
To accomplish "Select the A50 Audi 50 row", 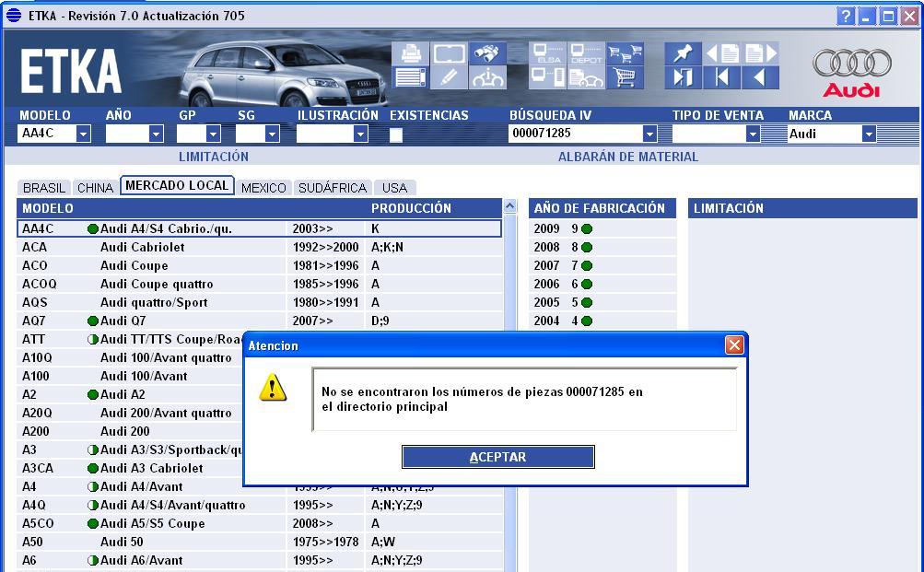I will click(x=259, y=542).
